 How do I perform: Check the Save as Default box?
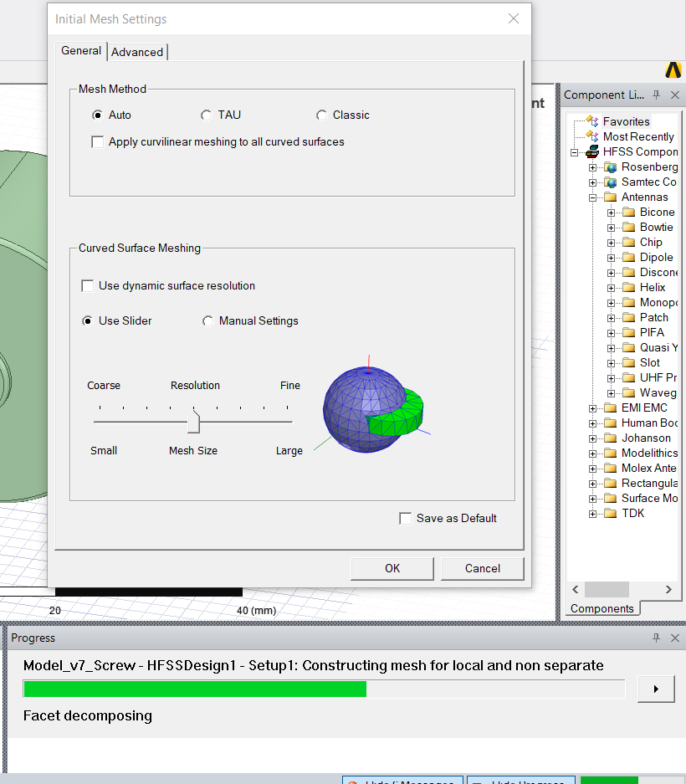click(x=406, y=519)
